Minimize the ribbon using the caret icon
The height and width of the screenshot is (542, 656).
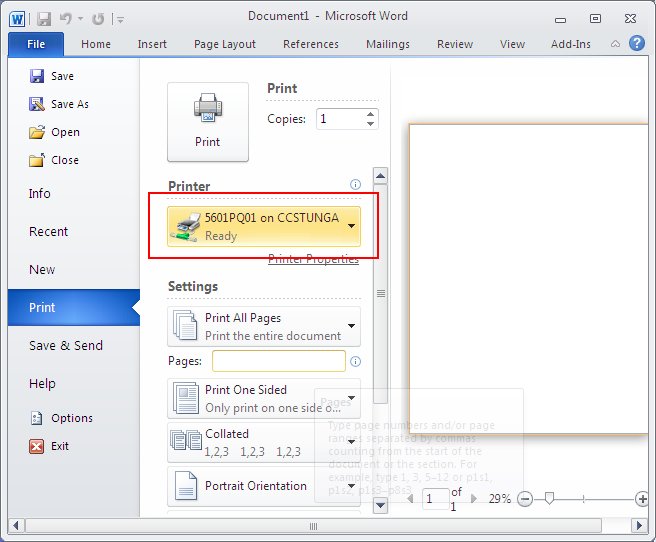tap(615, 44)
